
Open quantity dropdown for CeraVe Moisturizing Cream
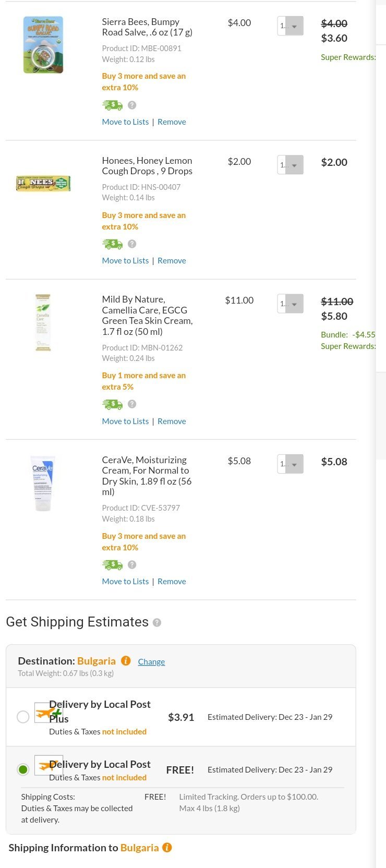291,464
